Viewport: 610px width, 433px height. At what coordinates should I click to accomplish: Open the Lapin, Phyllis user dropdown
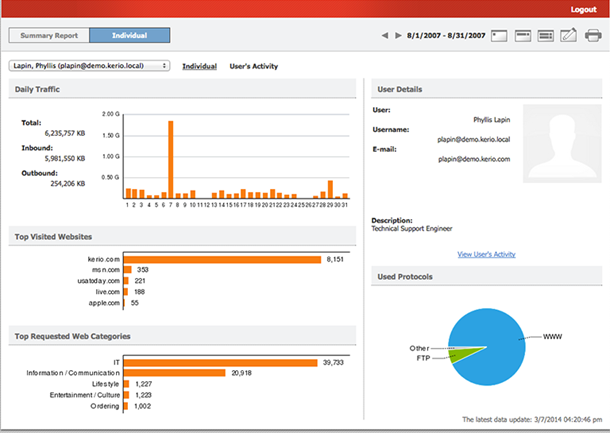click(89, 66)
